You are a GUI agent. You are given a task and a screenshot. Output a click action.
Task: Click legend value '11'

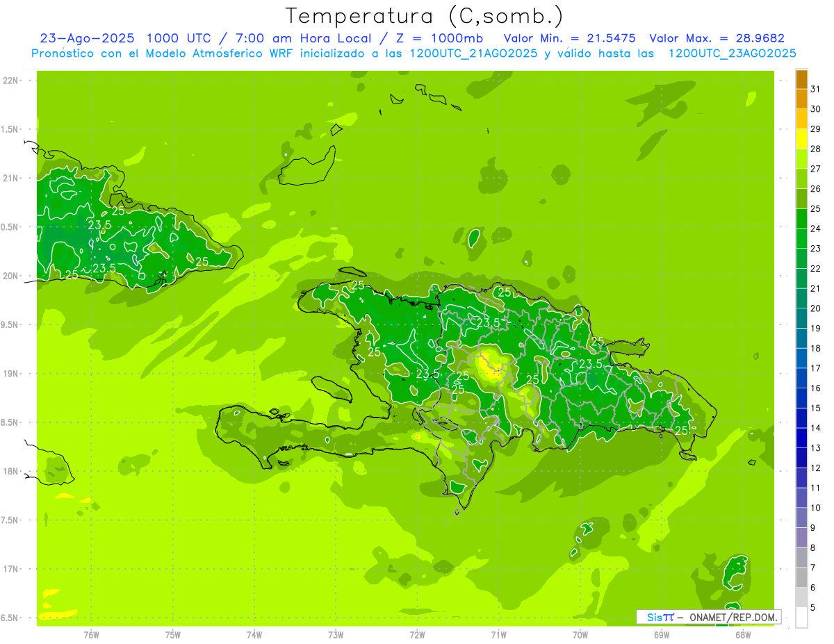click(x=816, y=488)
